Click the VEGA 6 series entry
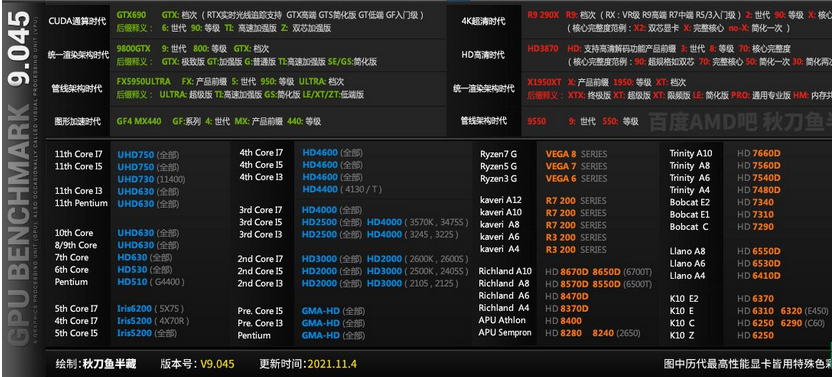This screenshot has height=377, width=832. coord(576,179)
